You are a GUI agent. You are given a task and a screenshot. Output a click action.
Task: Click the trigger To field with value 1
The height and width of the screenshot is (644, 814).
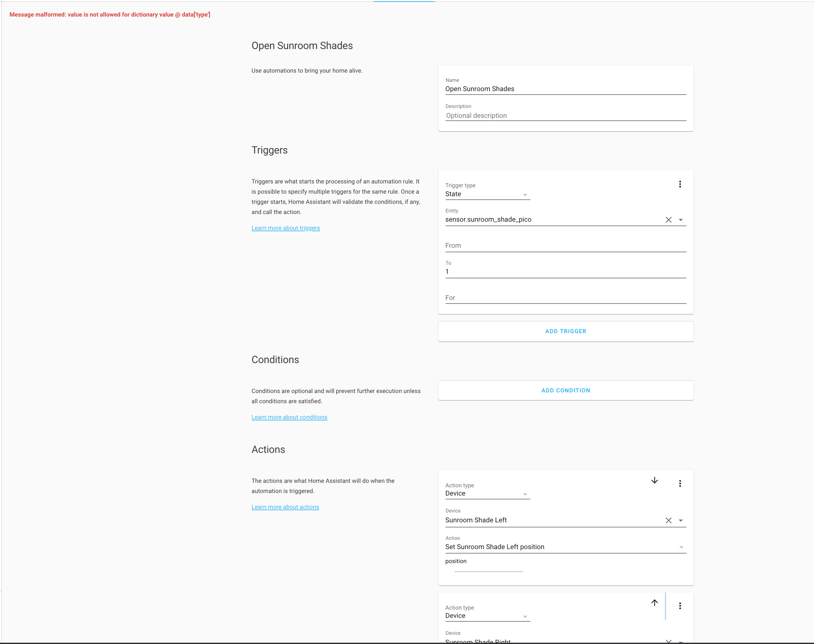coord(565,271)
